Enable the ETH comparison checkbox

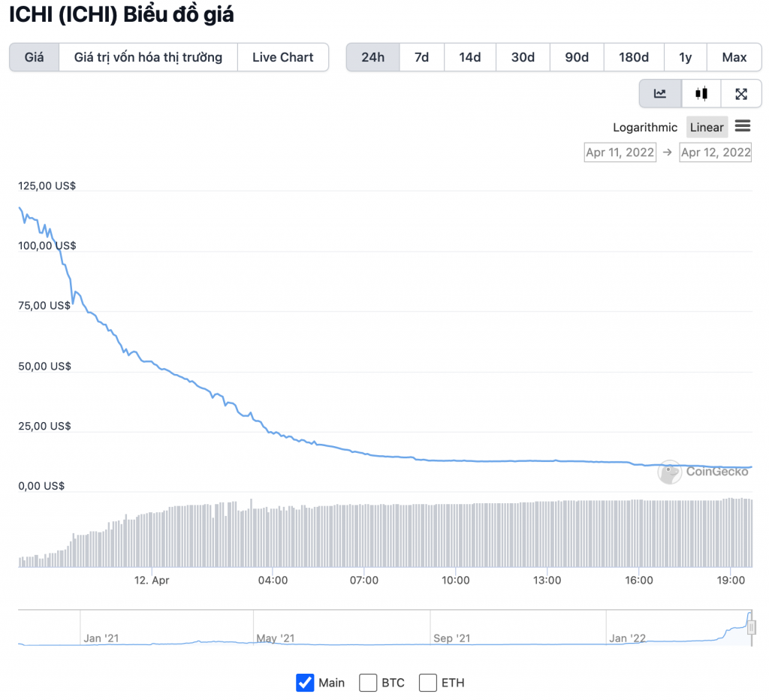(427, 682)
